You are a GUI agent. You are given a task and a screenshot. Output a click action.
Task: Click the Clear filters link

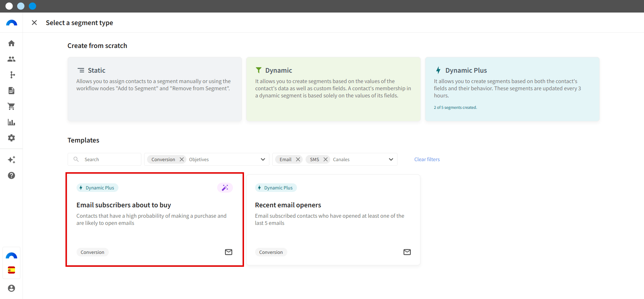427,159
